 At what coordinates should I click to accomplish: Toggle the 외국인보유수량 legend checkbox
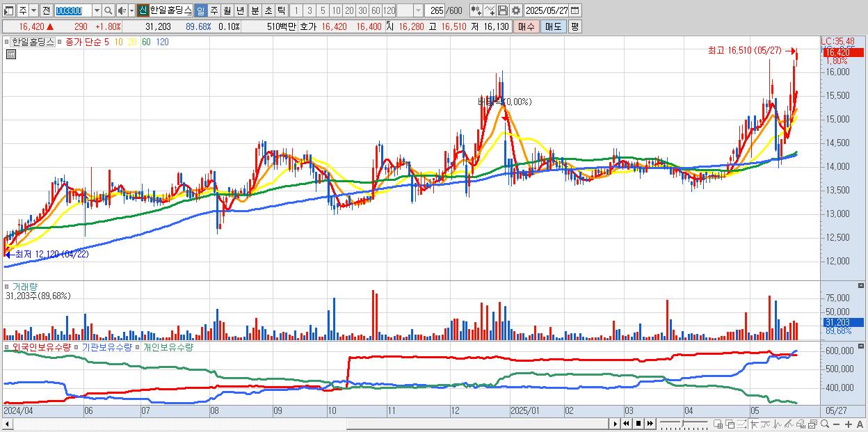point(7,347)
